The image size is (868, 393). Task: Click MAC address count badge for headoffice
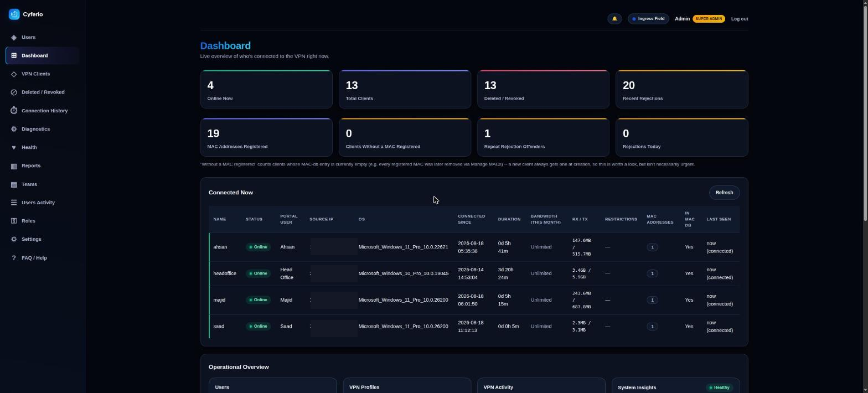tap(652, 273)
